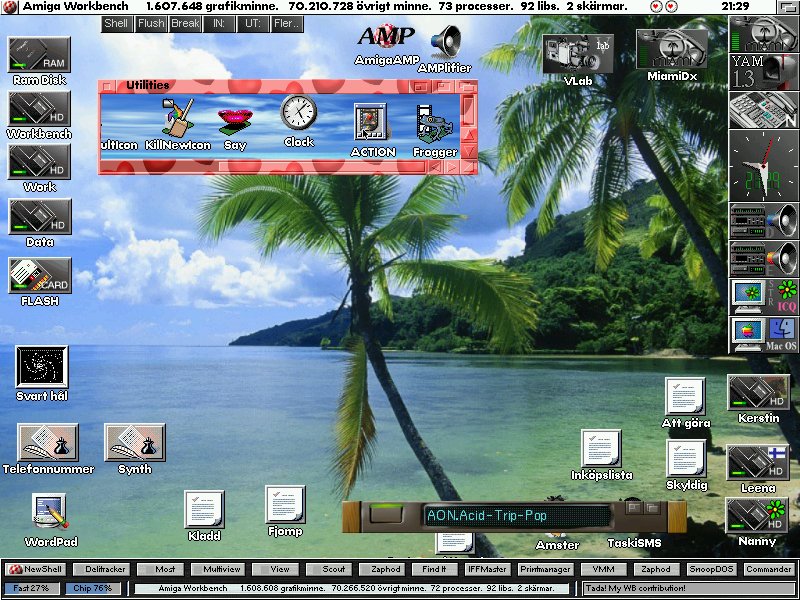
Task: Launch the WordPad icon
Action: point(49,514)
